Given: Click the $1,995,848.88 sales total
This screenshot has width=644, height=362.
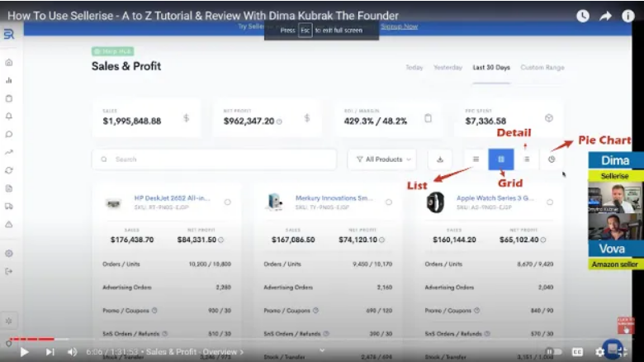Looking at the screenshot, I should coord(132,121).
